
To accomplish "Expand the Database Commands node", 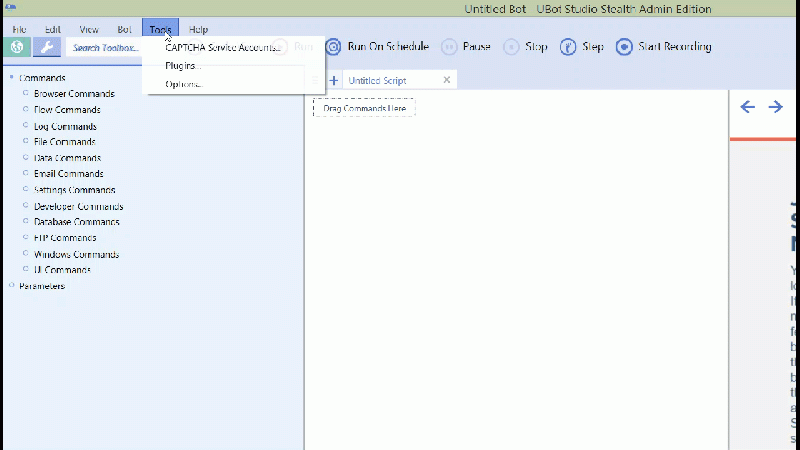I will point(26,221).
